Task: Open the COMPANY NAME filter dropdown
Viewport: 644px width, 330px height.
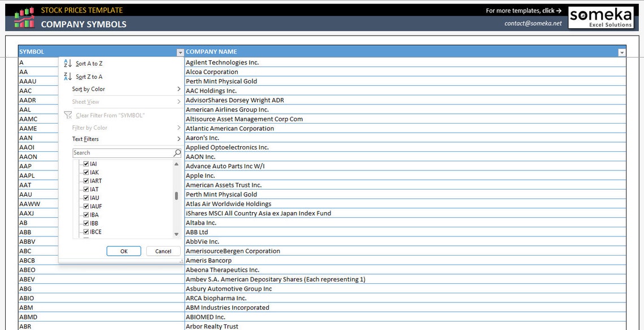Action: [621, 51]
